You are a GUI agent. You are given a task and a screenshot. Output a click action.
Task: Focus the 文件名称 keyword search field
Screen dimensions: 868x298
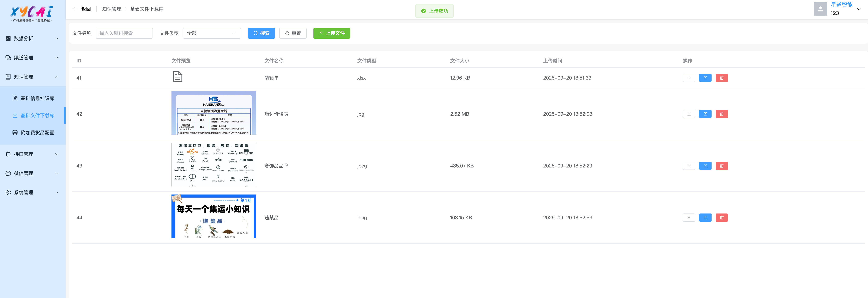[x=124, y=33]
